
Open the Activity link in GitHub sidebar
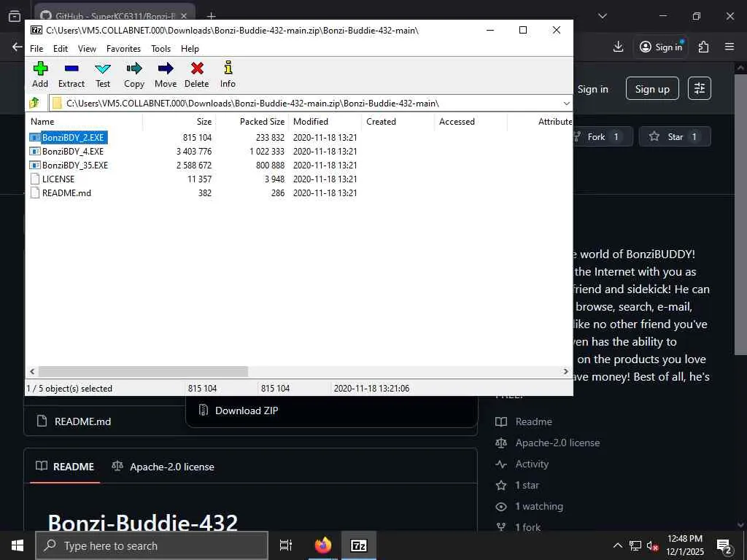tap(532, 464)
